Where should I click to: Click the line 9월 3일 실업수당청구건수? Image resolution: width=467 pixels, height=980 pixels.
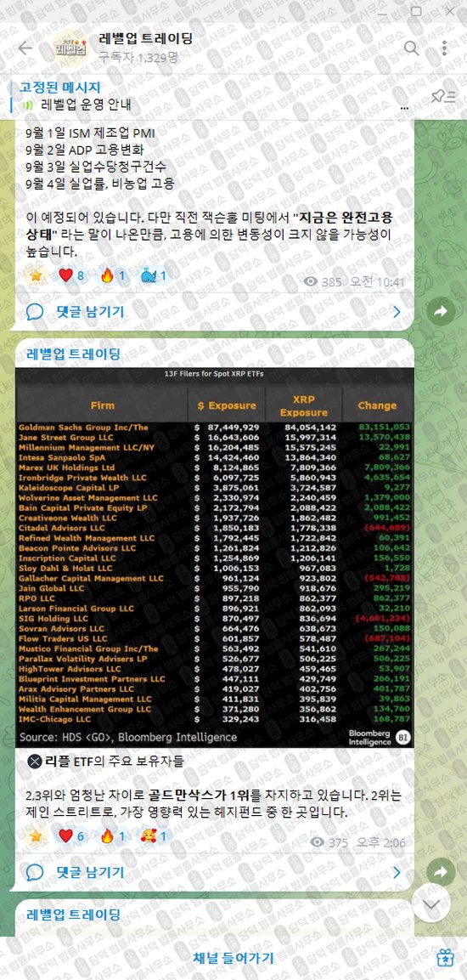pyautogui.click(x=97, y=167)
